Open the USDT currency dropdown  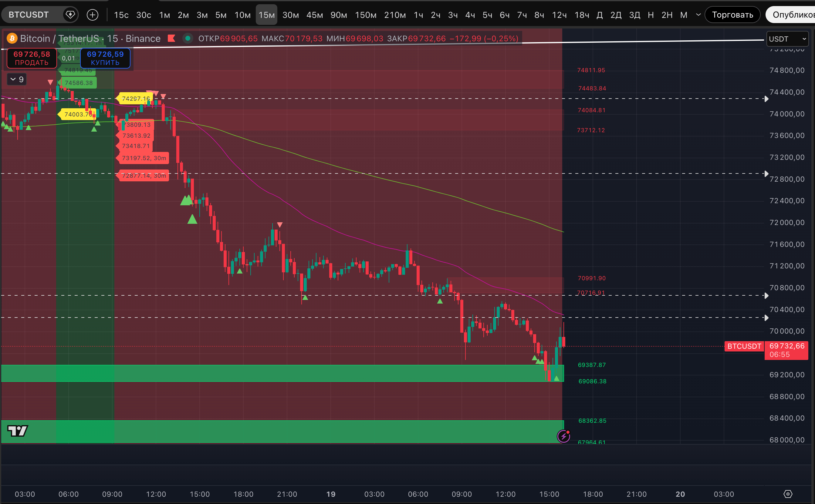[787, 39]
